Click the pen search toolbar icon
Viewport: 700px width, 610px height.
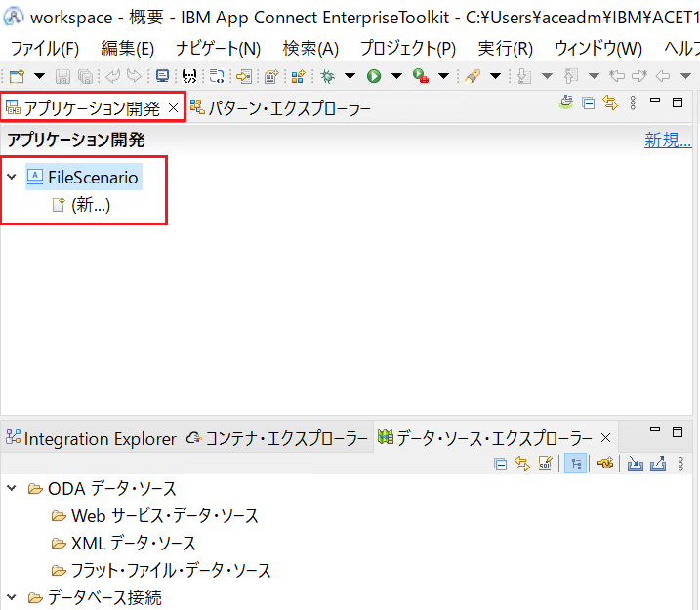(473, 76)
